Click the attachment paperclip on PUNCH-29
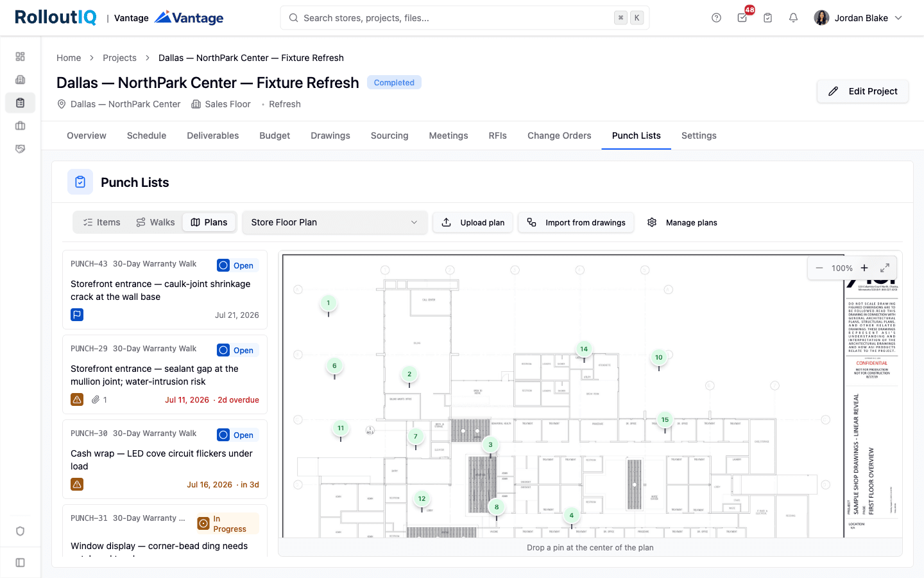The image size is (924, 578). 96,399
